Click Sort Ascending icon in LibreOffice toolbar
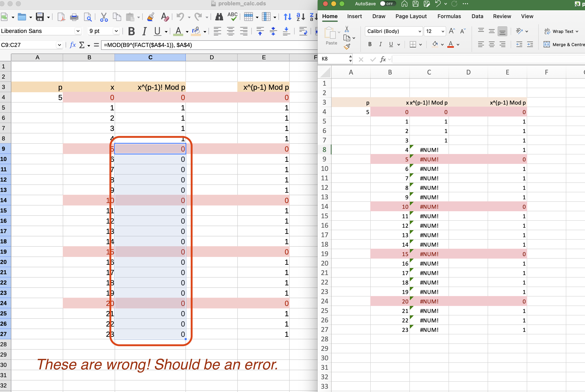The width and height of the screenshot is (585, 392). coord(301,17)
